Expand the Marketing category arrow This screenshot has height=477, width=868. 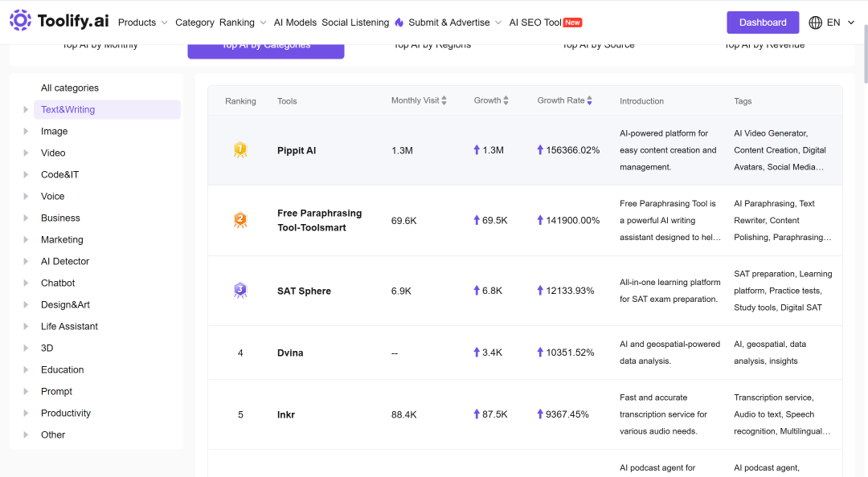pyautogui.click(x=26, y=239)
